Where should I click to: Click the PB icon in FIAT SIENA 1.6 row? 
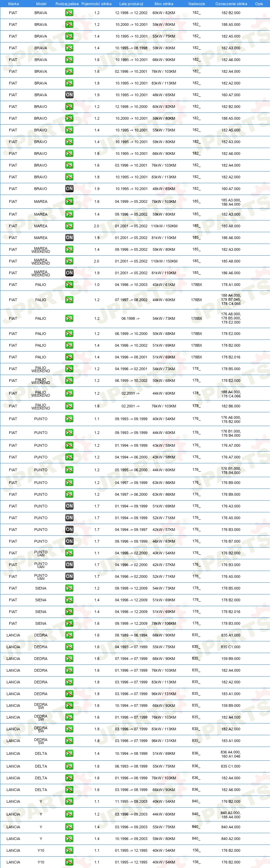[x=69, y=623]
